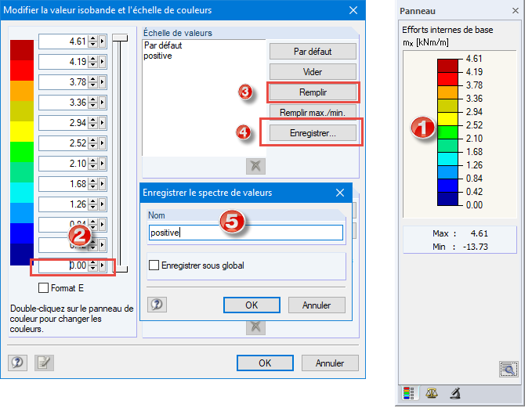The height and width of the screenshot is (408, 532).
Task: Click the Max value 4.61 in Panneau
Action: [479, 233]
